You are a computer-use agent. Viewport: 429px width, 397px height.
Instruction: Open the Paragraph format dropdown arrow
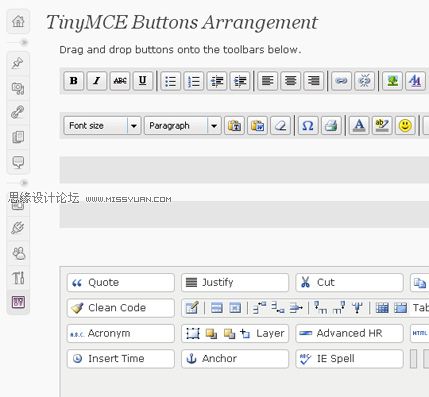click(214, 126)
